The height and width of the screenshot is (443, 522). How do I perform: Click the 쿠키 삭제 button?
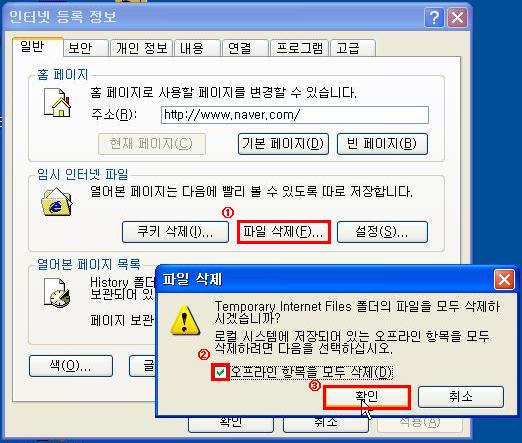175,232
